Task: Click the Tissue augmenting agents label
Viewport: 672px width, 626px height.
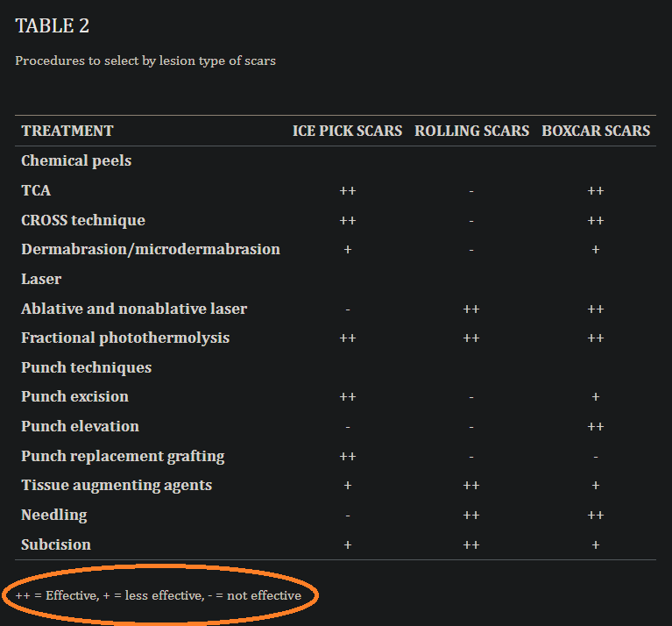Action: tap(117, 485)
